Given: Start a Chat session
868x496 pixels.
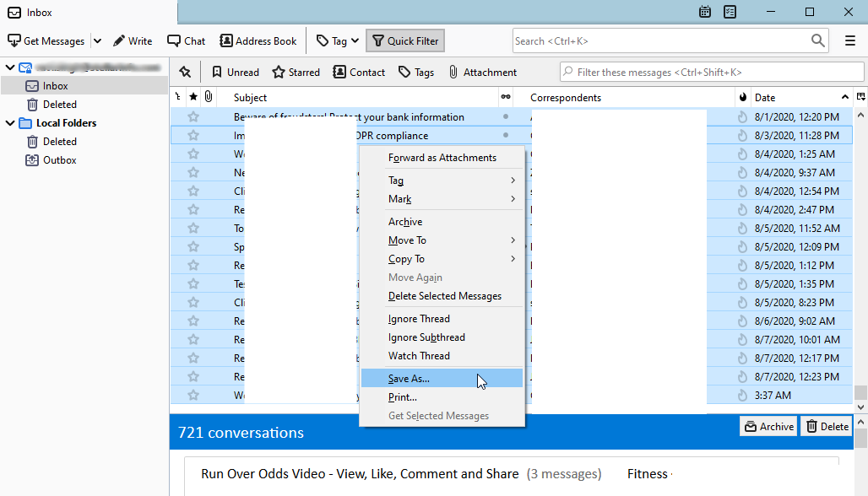Looking at the screenshot, I should [186, 40].
